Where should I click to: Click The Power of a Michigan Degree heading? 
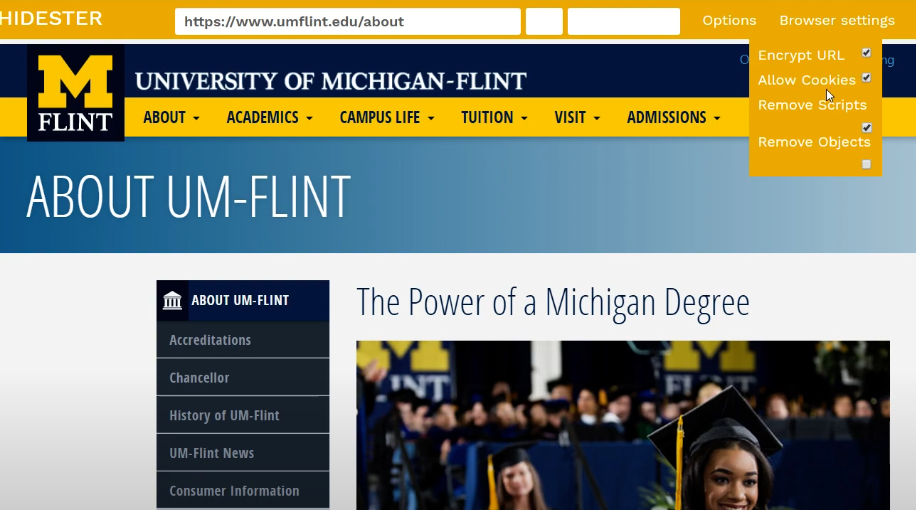553,303
